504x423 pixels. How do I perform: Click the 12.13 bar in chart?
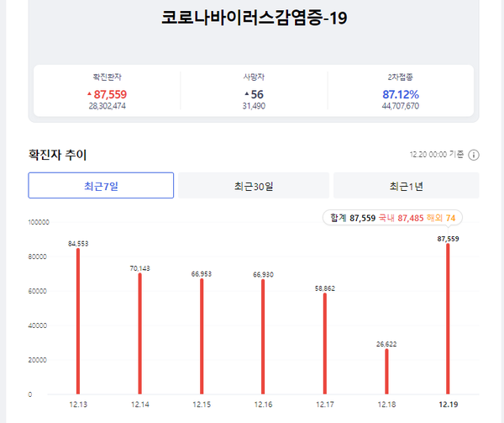[78, 321]
